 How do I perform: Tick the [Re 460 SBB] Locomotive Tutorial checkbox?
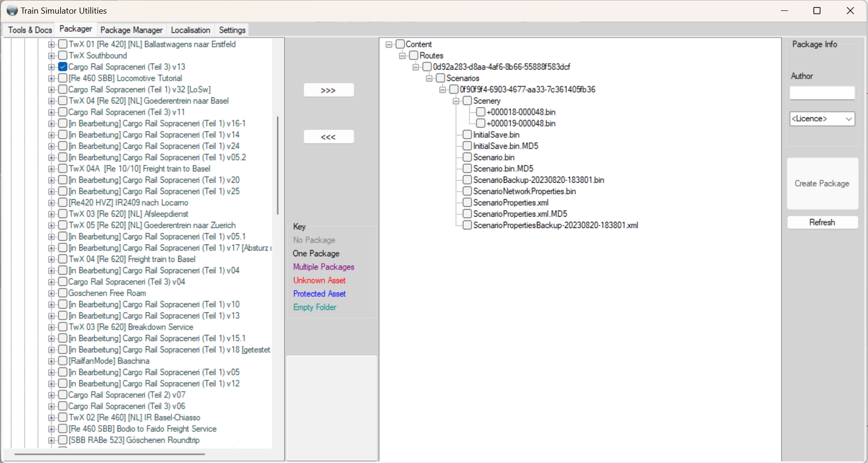[x=63, y=78]
